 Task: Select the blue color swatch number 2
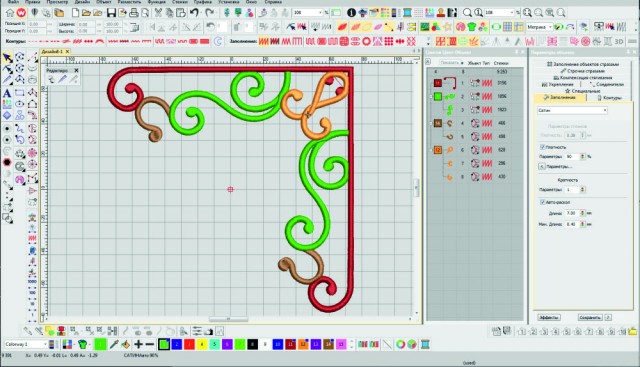click(177, 345)
